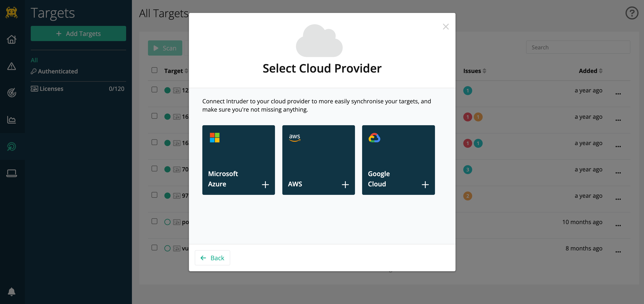Click the hollow status circle of target po
The image size is (644, 304).
[x=168, y=222]
